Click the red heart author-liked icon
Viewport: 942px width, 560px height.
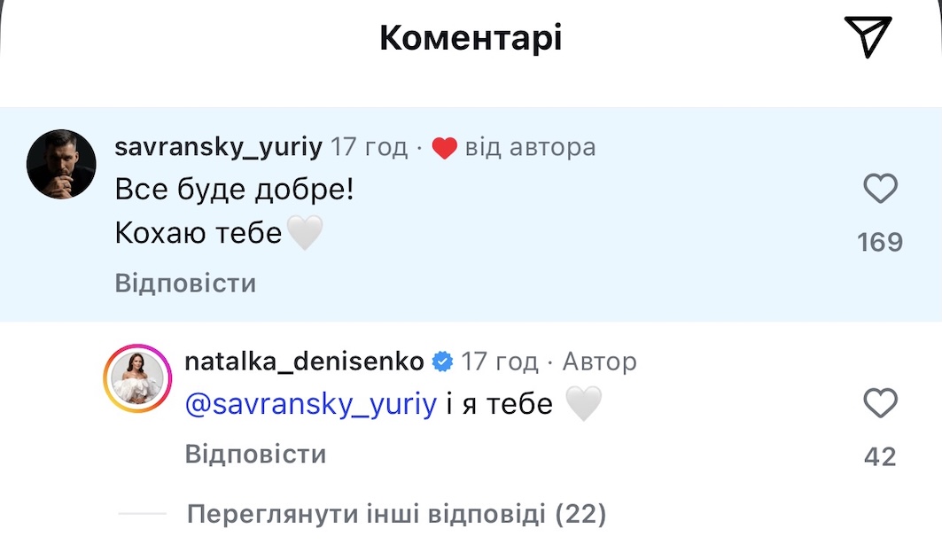444,148
